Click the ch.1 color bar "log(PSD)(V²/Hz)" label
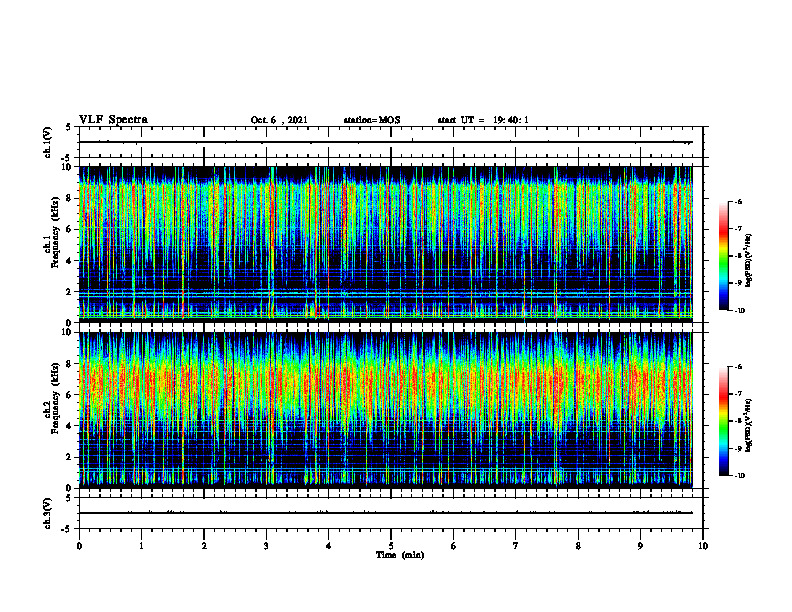Viewport: 792px width, 612px height. click(x=749, y=261)
